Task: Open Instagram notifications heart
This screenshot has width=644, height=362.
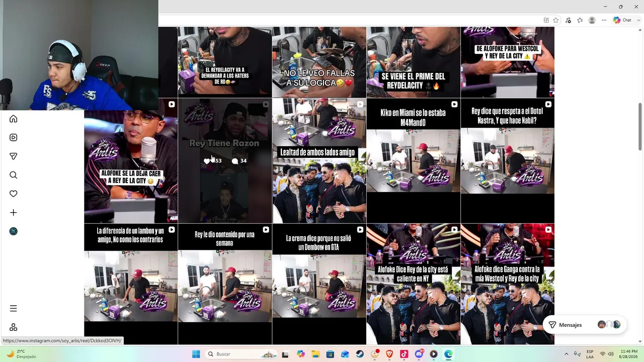Action: [x=14, y=194]
